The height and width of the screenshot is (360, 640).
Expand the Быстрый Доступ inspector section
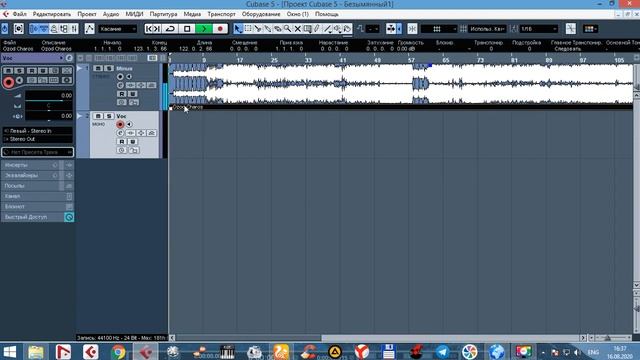click(38, 217)
